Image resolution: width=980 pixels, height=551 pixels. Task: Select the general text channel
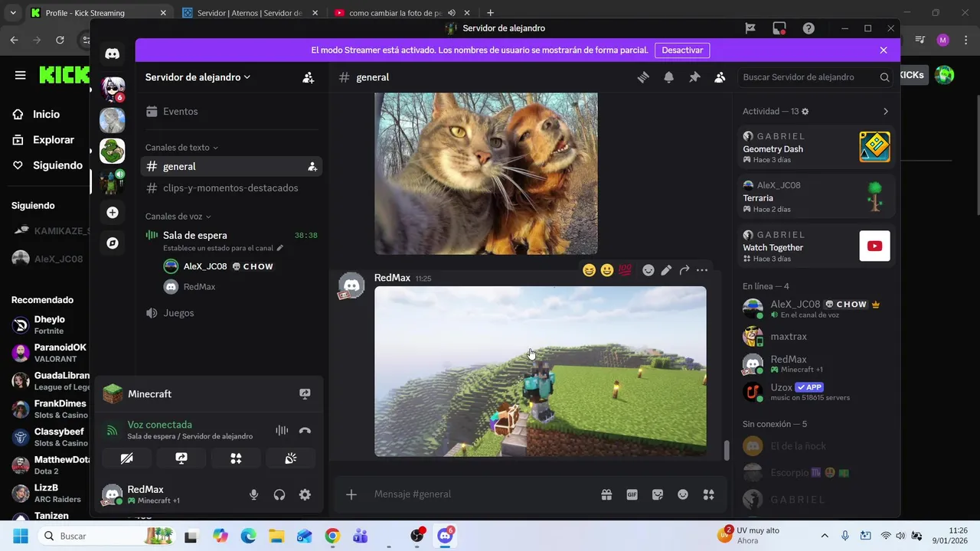pos(231,166)
